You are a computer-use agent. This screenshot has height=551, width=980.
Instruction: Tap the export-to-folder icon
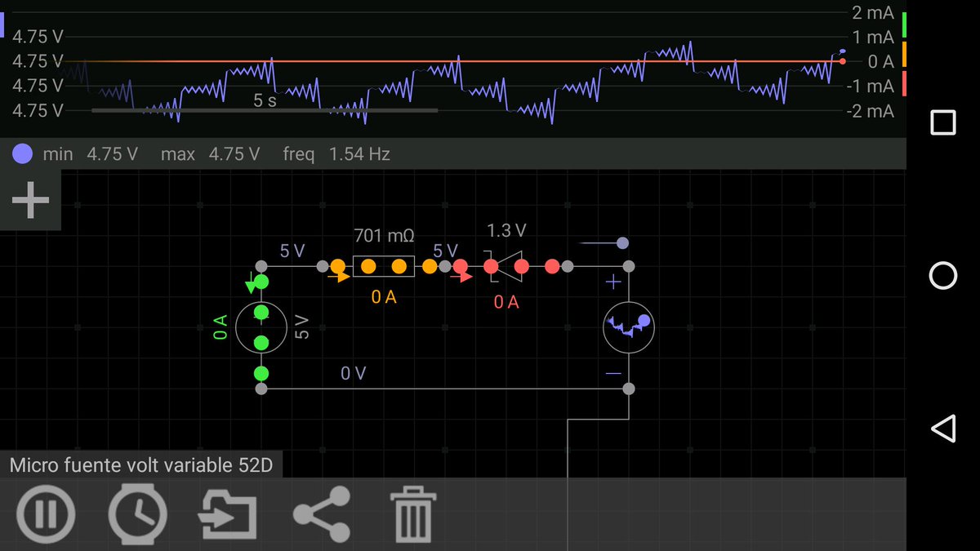228,516
